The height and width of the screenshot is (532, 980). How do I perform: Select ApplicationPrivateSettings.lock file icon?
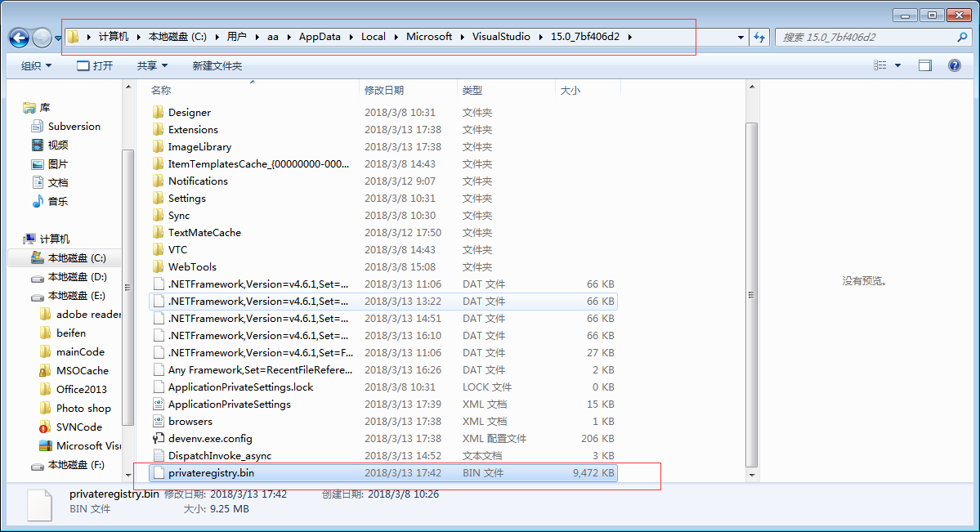tap(159, 387)
